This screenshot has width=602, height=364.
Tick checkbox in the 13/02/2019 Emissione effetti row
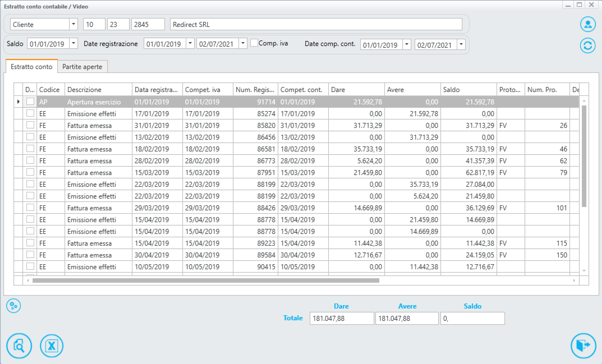pyautogui.click(x=30, y=137)
